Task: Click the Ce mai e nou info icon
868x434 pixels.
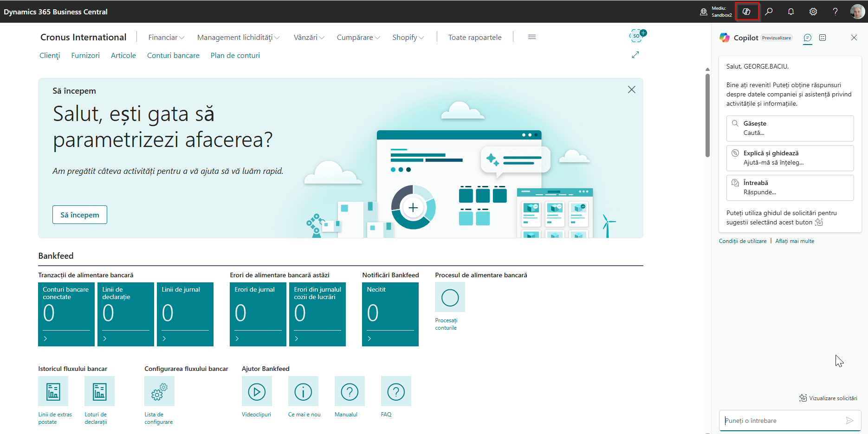Action: pyautogui.click(x=303, y=391)
